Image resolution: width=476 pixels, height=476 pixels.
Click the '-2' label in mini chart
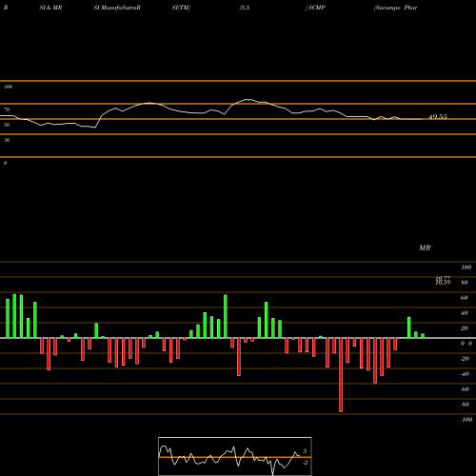pos(305,463)
